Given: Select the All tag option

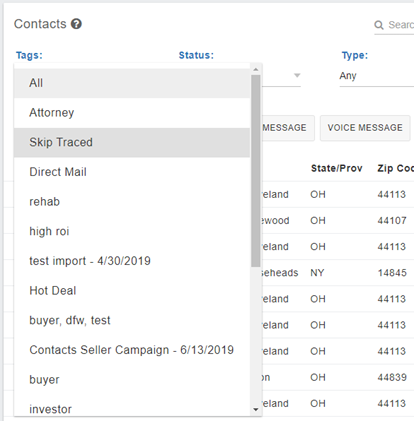Looking at the screenshot, I should point(132,83).
